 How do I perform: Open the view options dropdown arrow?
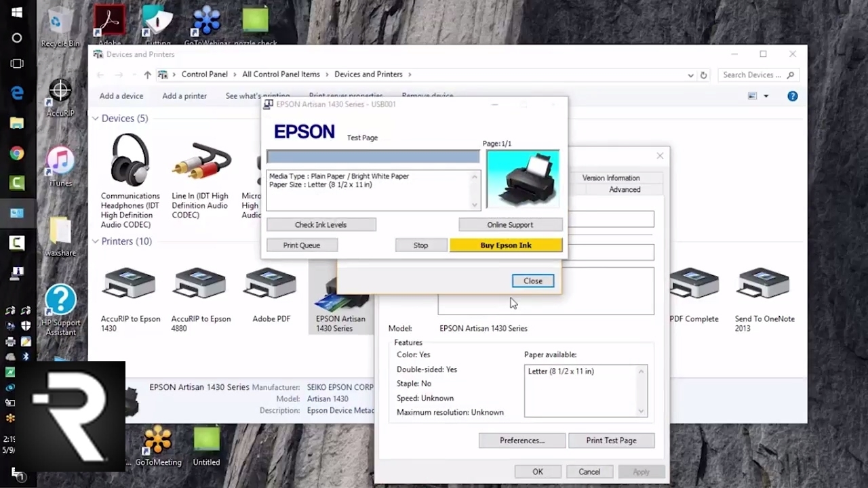766,96
